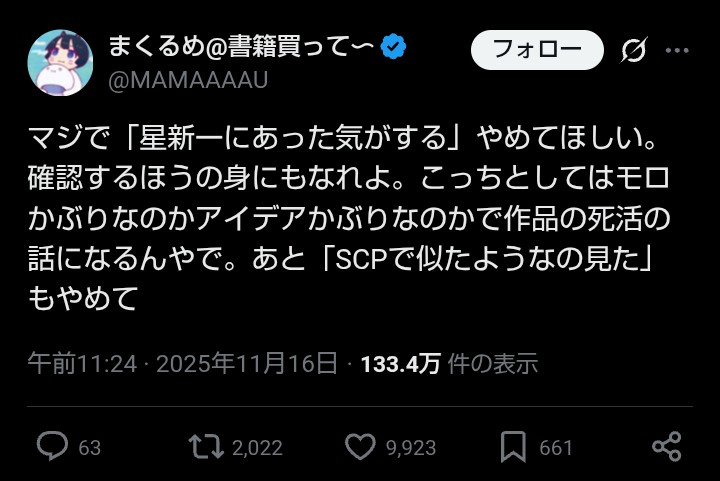This screenshot has height=481, width=720.
Task: Click the 661 bookmarks count
Action: point(556,448)
